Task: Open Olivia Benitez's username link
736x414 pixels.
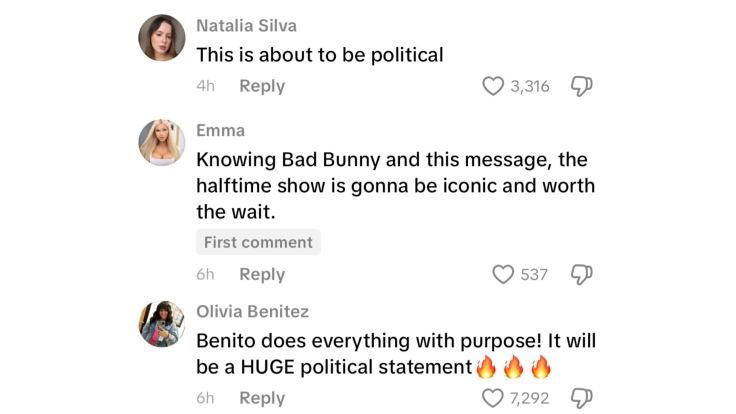Action: tap(252, 312)
